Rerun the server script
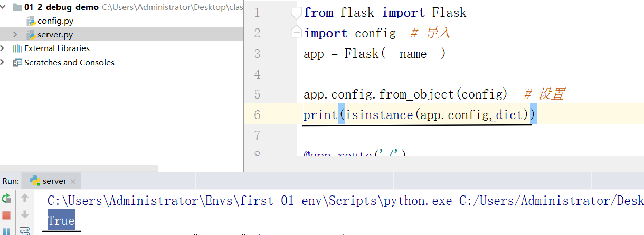Image resolution: width=644 pixels, height=235 pixels. click(x=7, y=199)
